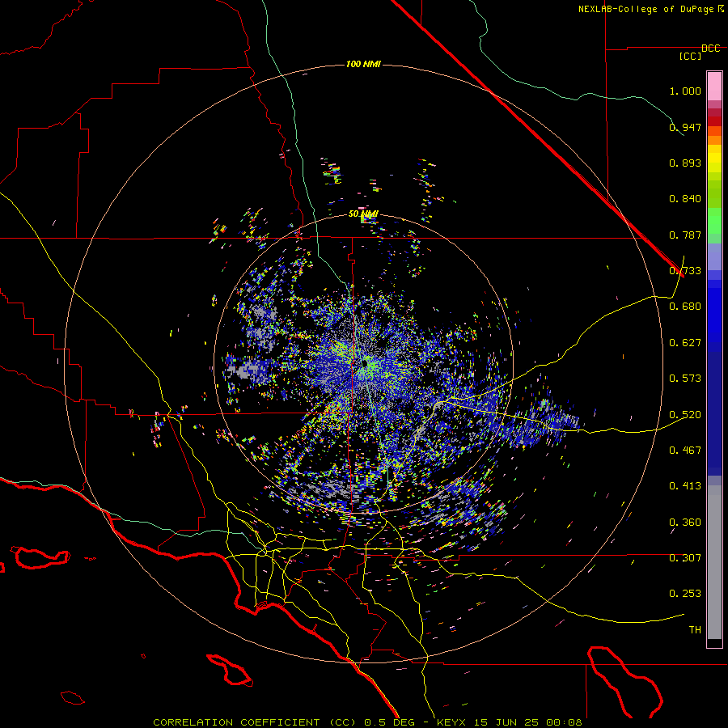Viewport: 728px width, 728px height.
Task: Click the 0.733 scale value
Action: point(685,271)
